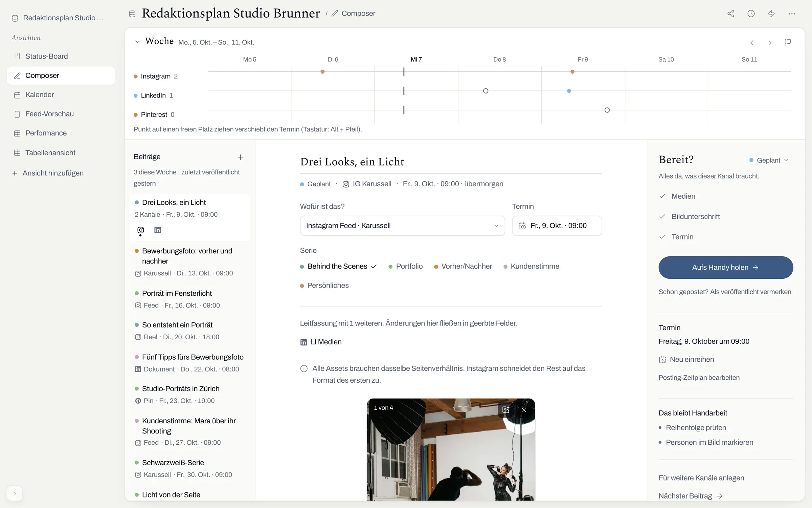Click blue LinkedIn dot on Friday
812x508 pixels.
(x=569, y=91)
